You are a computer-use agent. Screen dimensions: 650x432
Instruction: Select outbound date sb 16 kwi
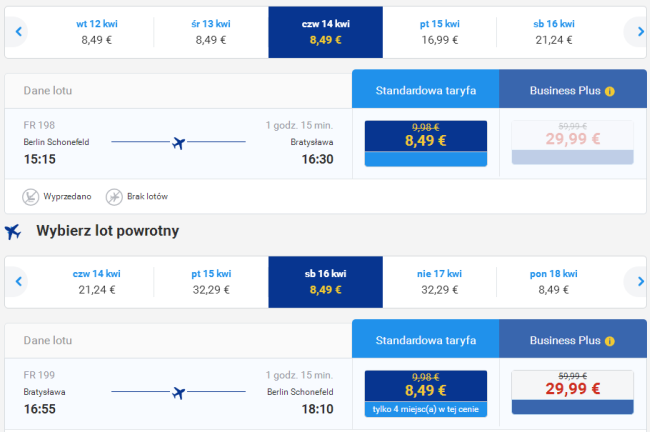[554, 32]
